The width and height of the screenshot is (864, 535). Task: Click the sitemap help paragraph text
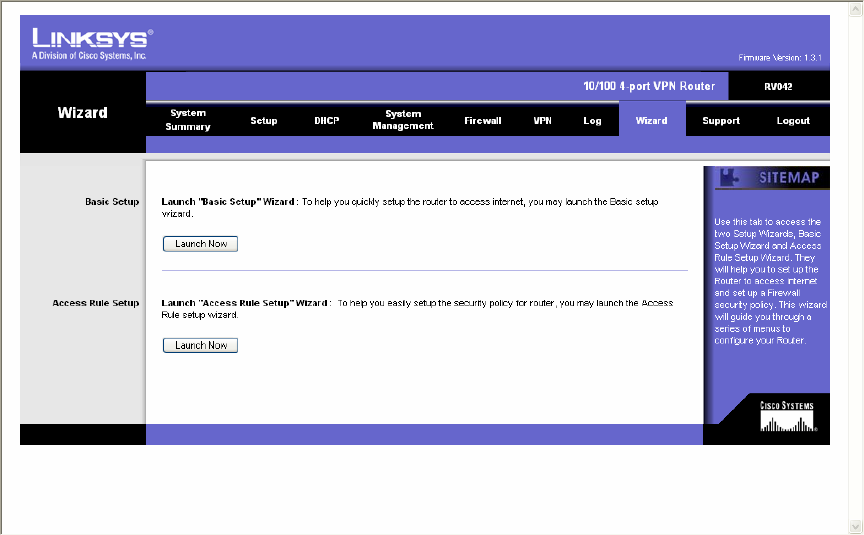tap(770, 281)
